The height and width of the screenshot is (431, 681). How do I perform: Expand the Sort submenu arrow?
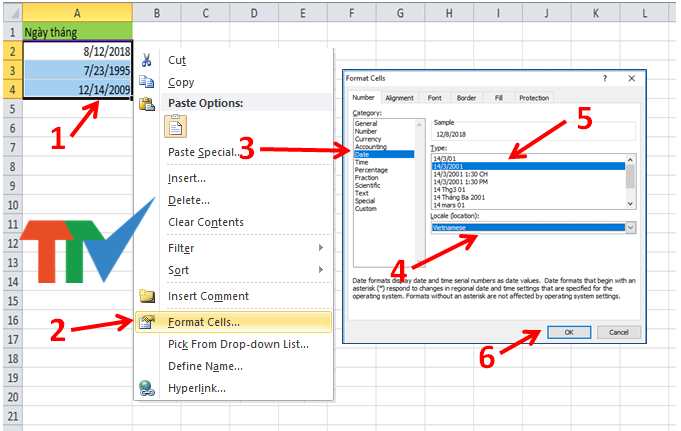pos(321,269)
